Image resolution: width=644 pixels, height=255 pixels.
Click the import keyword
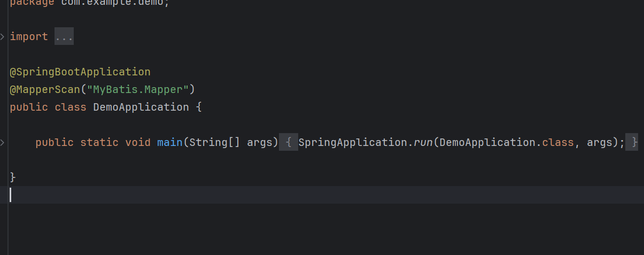29,37
